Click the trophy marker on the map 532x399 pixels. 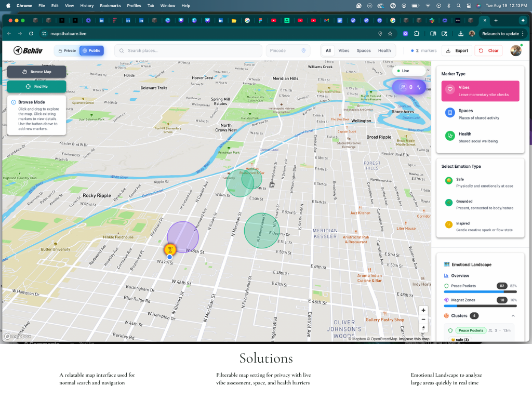(x=170, y=250)
